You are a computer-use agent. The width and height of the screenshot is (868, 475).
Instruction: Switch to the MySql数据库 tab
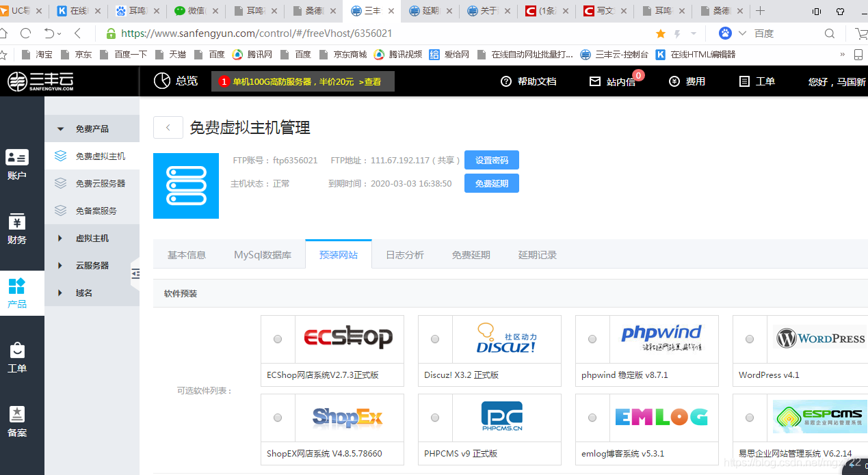[263, 255]
